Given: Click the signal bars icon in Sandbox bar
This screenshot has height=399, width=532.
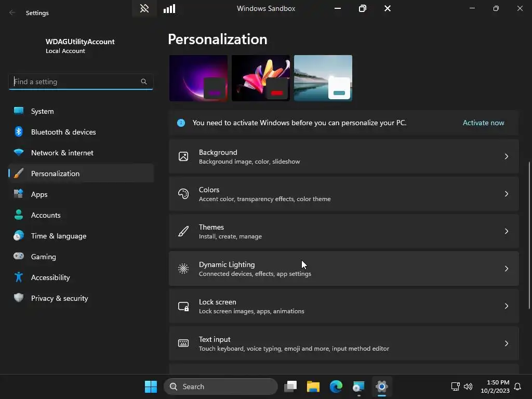Looking at the screenshot, I should [x=169, y=8].
